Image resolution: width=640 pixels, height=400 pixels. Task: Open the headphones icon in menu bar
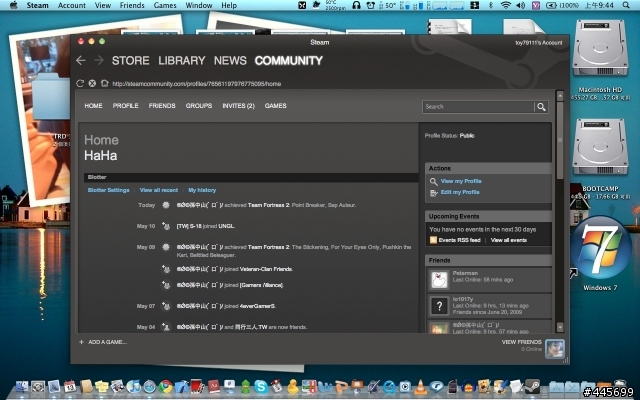[x=356, y=5]
